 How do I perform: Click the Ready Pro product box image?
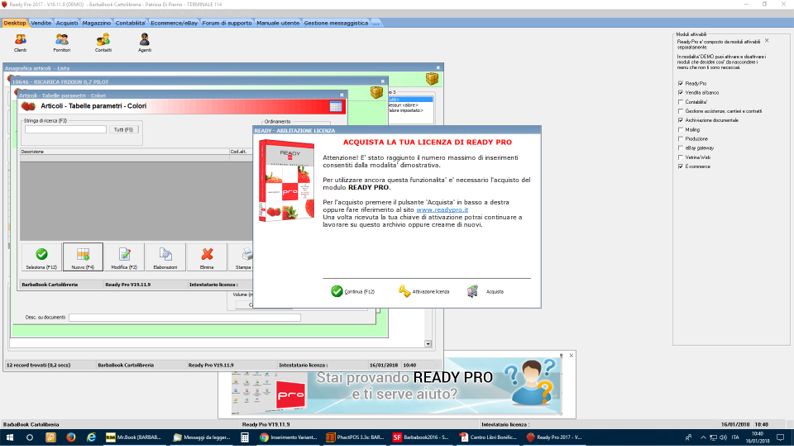pyautogui.click(x=286, y=181)
